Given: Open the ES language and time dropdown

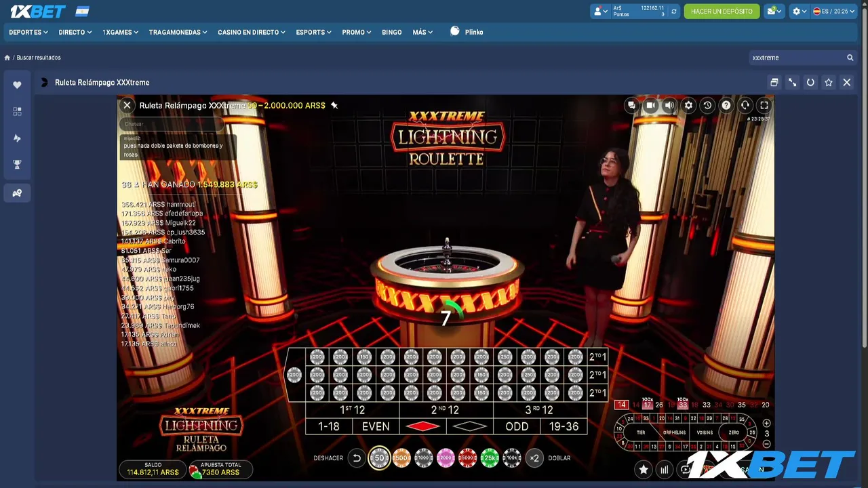Looking at the screenshot, I should (x=834, y=12).
